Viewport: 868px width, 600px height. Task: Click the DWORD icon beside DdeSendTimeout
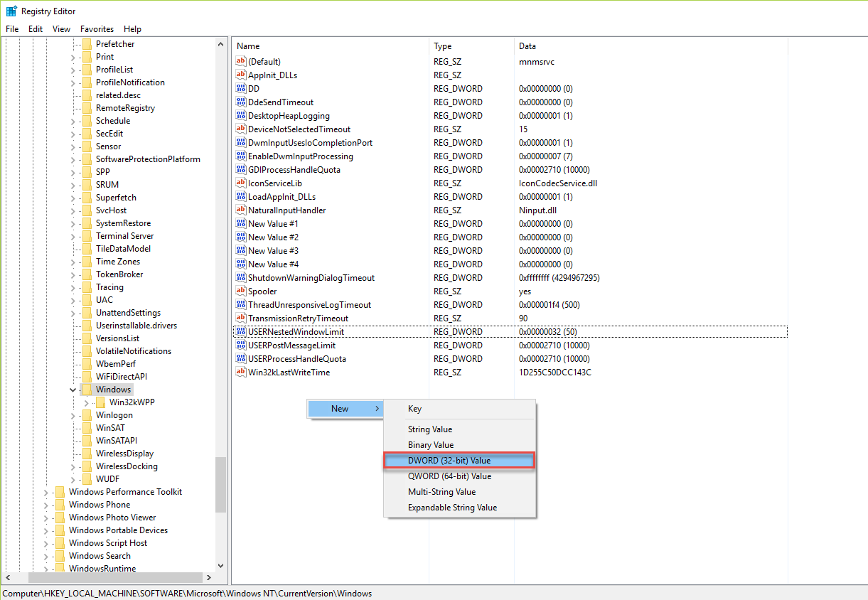click(x=241, y=102)
